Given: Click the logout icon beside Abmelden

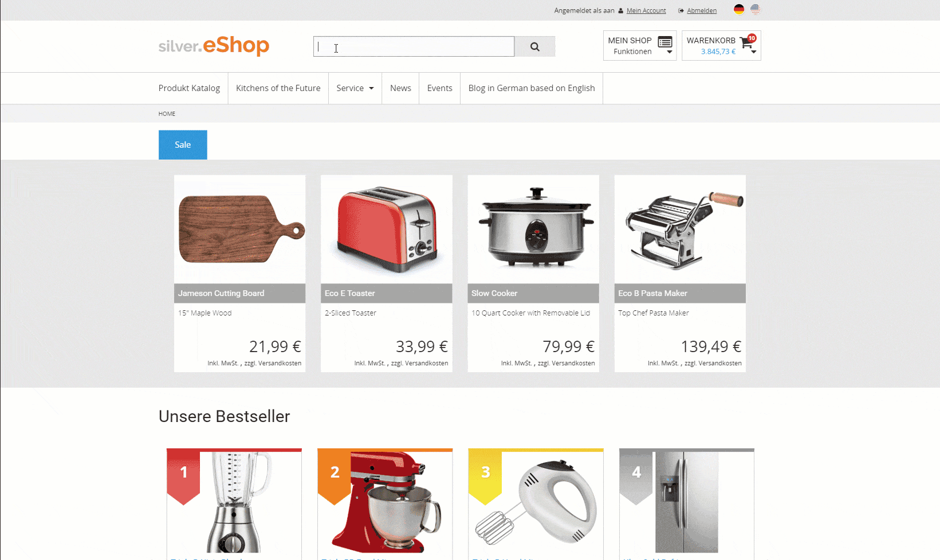Looking at the screenshot, I should coord(681,11).
